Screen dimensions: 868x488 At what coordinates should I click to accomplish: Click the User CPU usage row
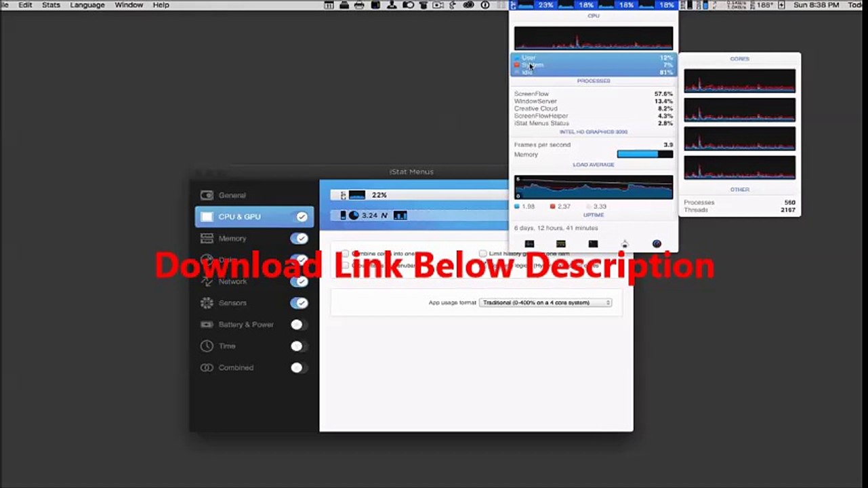pyautogui.click(x=594, y=58)
